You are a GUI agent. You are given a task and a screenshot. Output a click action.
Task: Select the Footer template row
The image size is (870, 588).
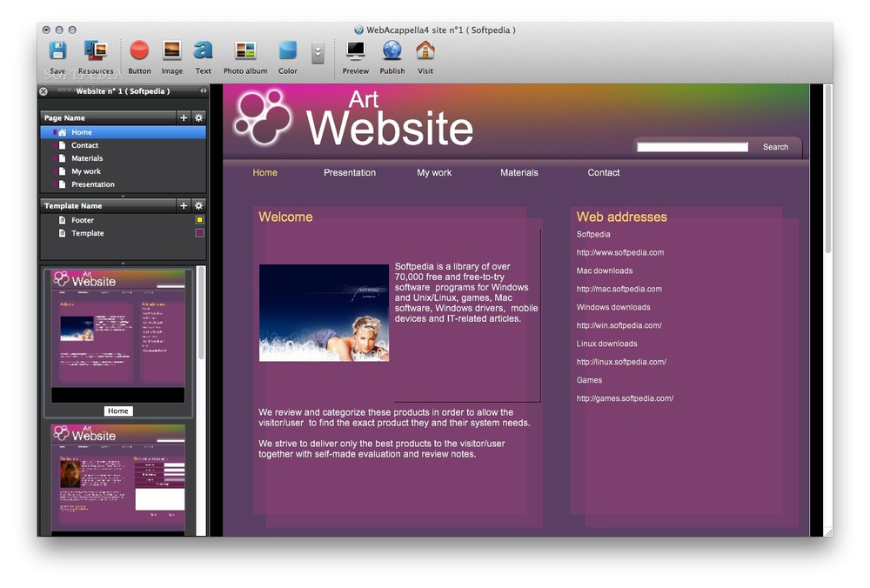[123, 220]
